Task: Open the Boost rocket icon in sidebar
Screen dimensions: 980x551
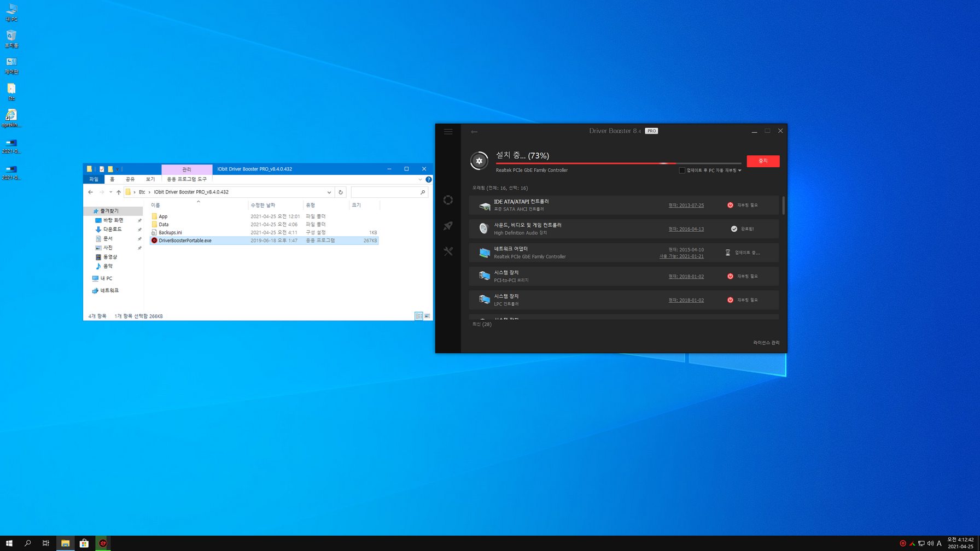Action: click(448, 226)
